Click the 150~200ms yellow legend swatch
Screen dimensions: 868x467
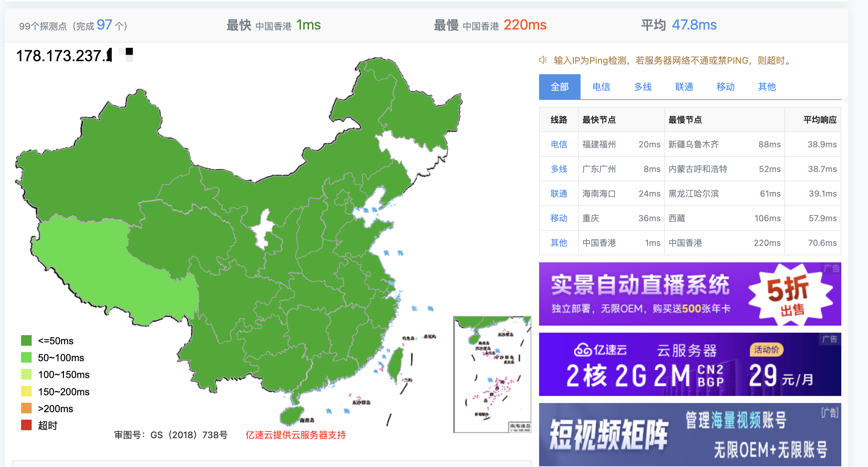point(26,391)
